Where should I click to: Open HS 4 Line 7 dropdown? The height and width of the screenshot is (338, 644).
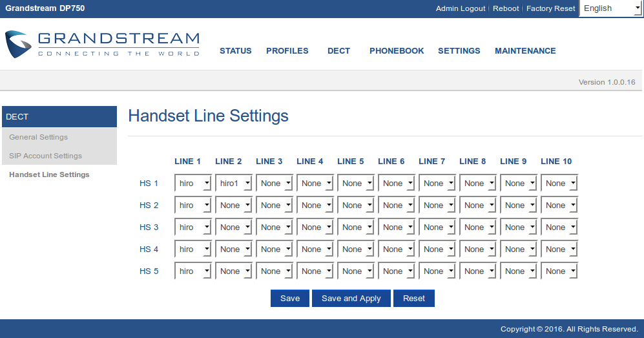click(437, 249)
